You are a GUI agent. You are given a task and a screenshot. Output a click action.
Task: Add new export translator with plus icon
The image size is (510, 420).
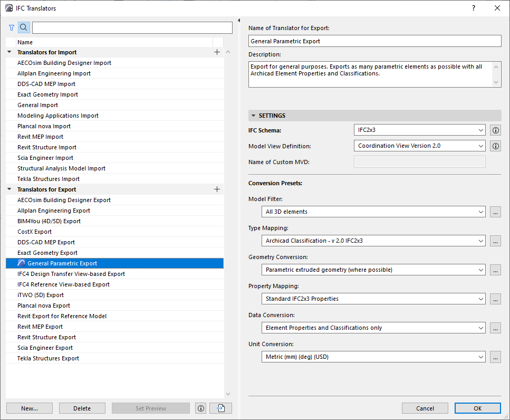pyautogui.click(x=217, y=189)
